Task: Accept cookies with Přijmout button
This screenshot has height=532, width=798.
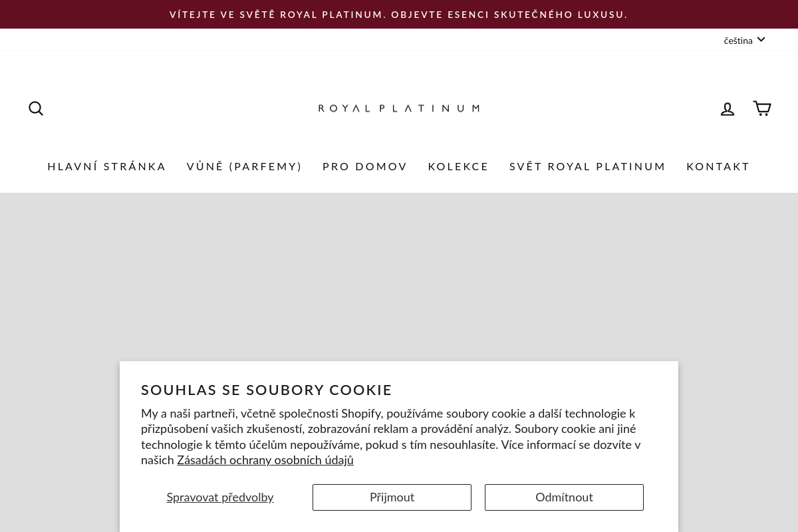Action: click(x=392, y=497)
